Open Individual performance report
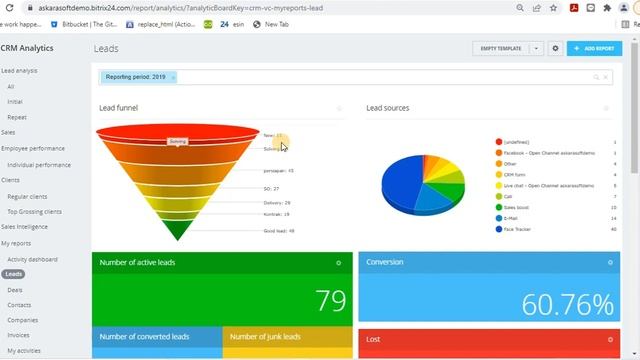 click(39, 165)
